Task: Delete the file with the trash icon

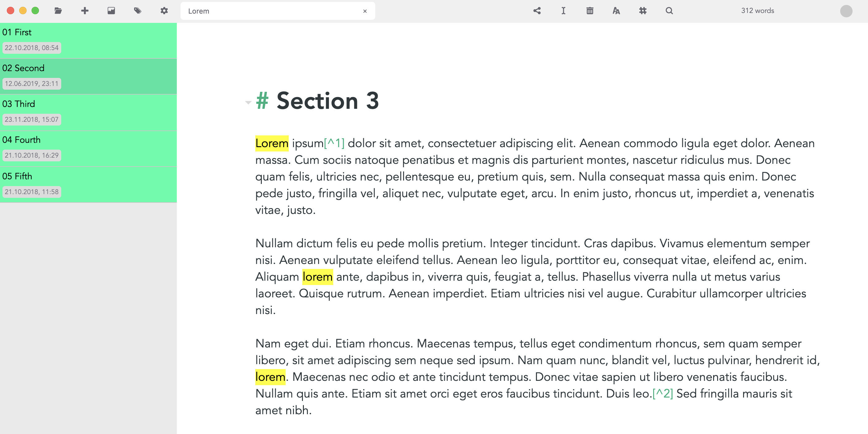Action: pos(590,11)
